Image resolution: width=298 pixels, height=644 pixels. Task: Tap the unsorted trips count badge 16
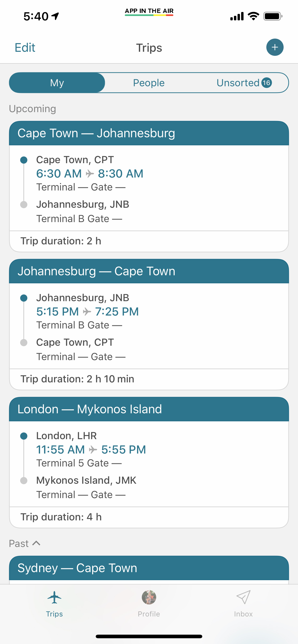pos(267,83)
